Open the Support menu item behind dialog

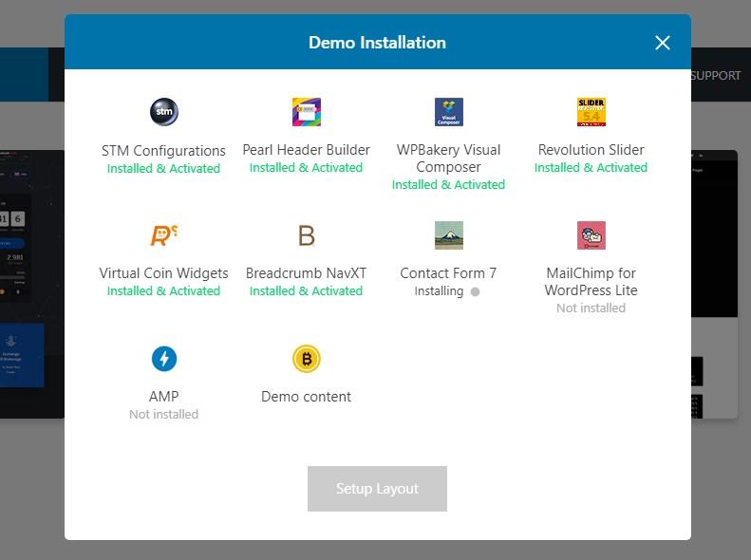(x=716, y=76)
